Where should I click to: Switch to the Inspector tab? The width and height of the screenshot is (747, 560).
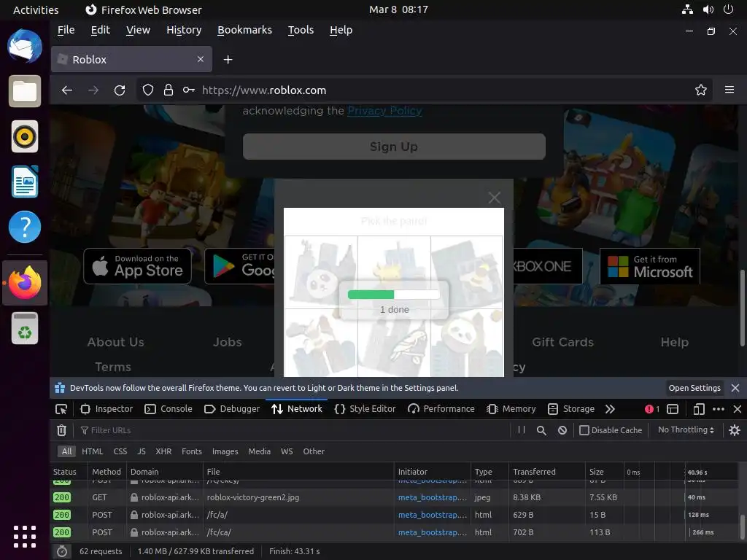coord(107,409)
